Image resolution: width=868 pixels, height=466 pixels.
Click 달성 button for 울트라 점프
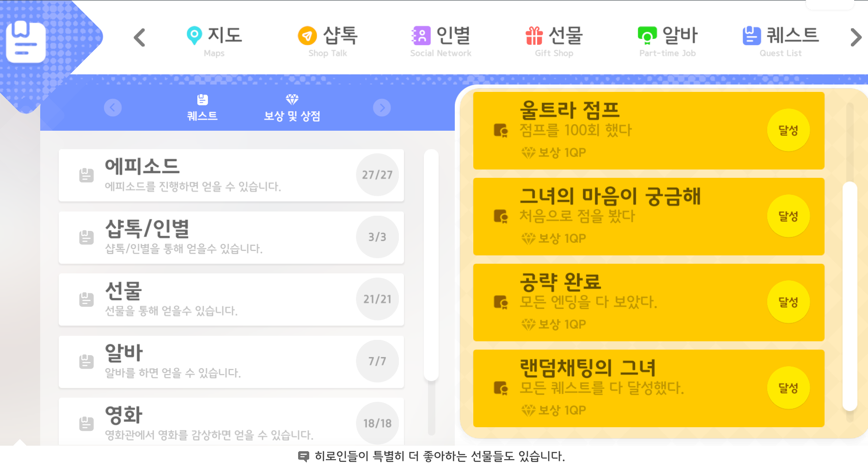[789, 130]
